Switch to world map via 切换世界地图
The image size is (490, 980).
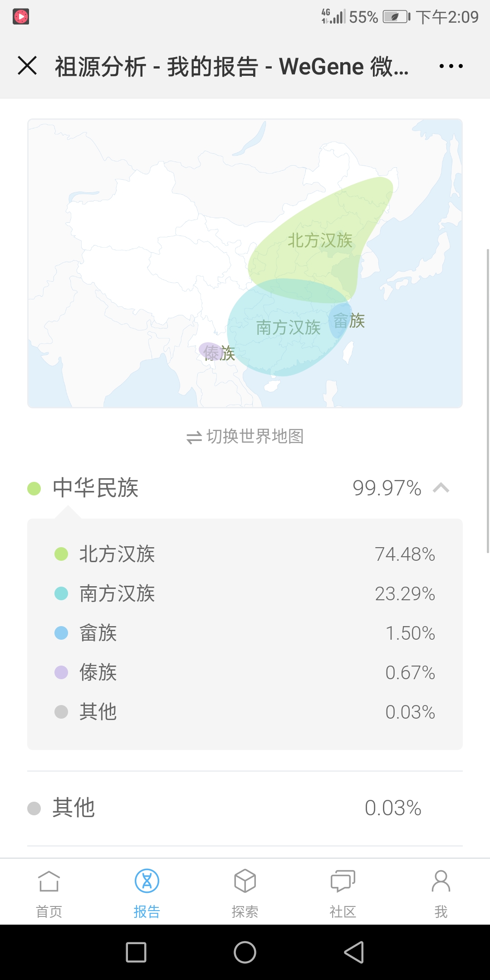pos(245,436)
